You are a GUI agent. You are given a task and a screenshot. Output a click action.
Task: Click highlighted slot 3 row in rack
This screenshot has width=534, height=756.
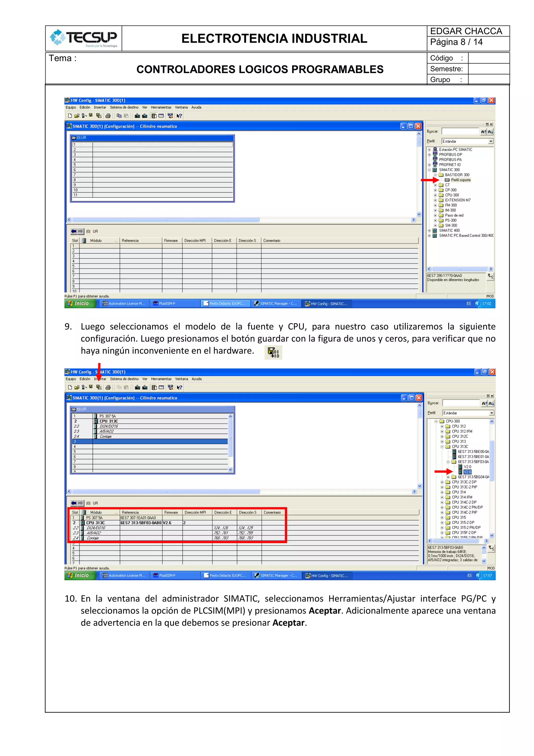[x=150, y=442]
